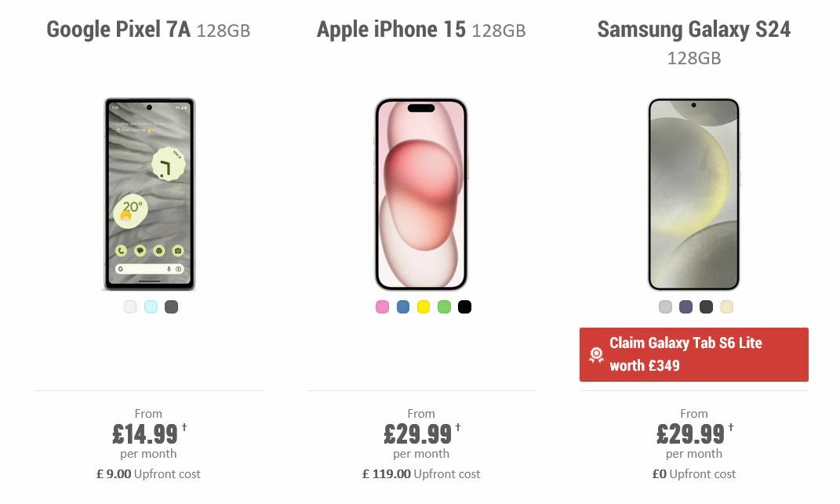Select green color for the iPhone 15
The image size is (840, 504).
444,307
